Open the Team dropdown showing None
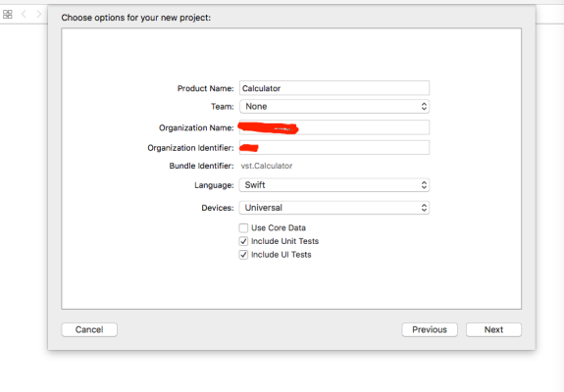Image resolution: width=564 pixels, height=392 pixels. (x=334, y=107)
